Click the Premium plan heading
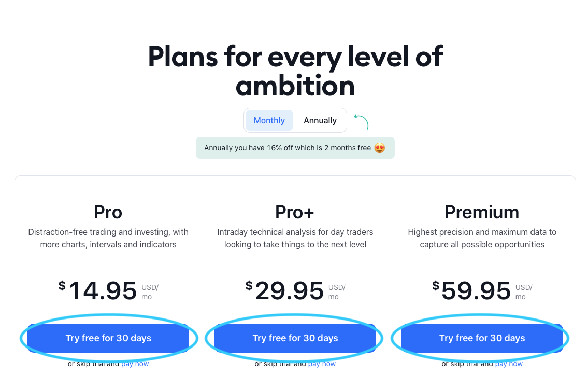The image size is (588, 375). coord(482,212)
